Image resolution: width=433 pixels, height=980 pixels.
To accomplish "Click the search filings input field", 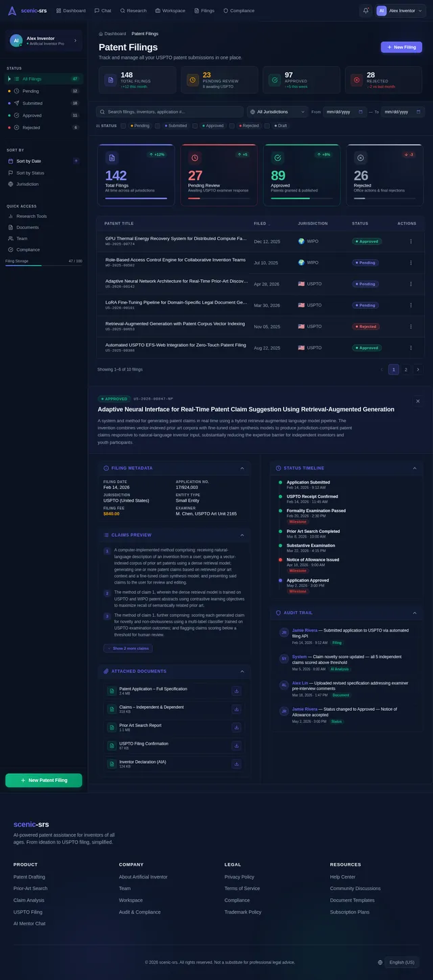I will click(x=170, y=112).
